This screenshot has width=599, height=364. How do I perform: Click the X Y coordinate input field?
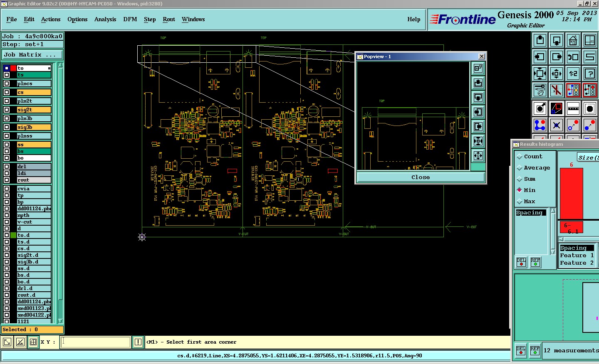(96, 342)
